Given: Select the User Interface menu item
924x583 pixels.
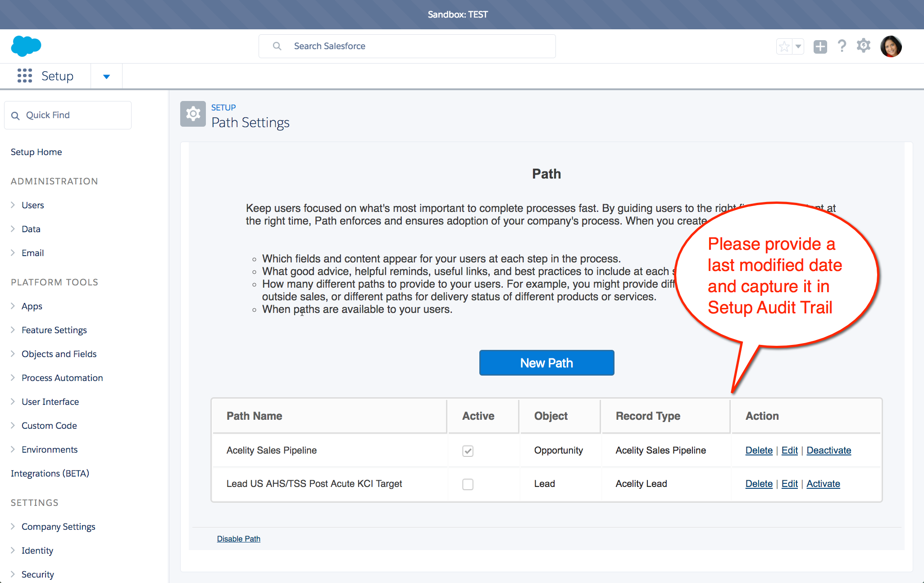Looking at the screenshot, I should coord(50,401).
